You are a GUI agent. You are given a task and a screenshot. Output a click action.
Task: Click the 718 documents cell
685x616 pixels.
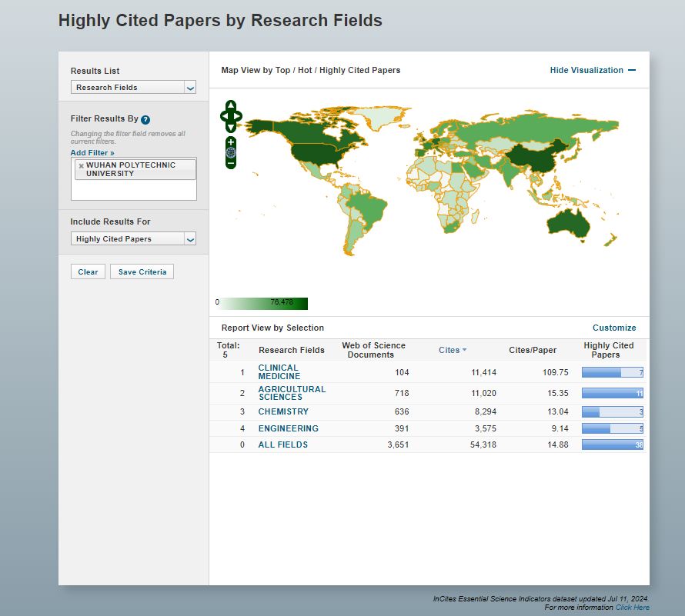click(x=402, y=393)
